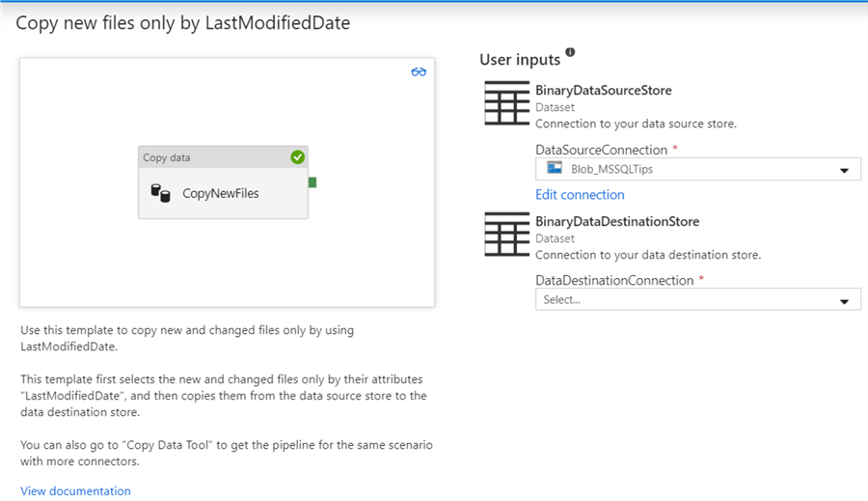Click the green output connector on the activity
Viewport: 868px width, 501px height.
[312, 182]
